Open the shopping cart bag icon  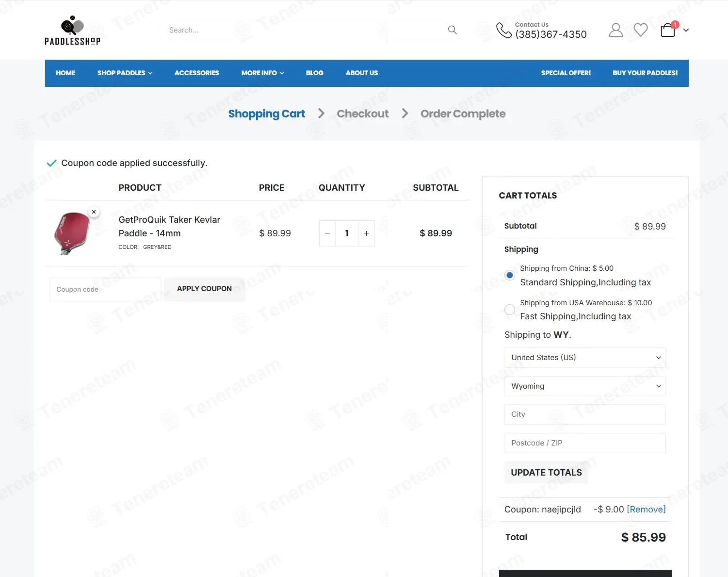tap(668, 30)
